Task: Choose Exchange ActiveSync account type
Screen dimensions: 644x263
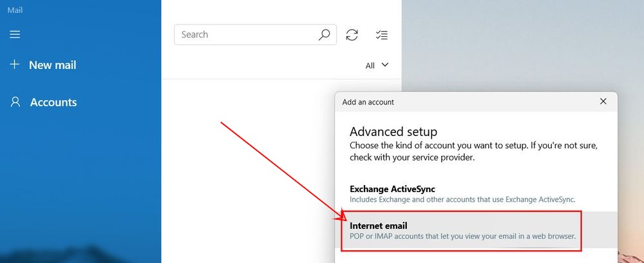Action: (476, 194)
